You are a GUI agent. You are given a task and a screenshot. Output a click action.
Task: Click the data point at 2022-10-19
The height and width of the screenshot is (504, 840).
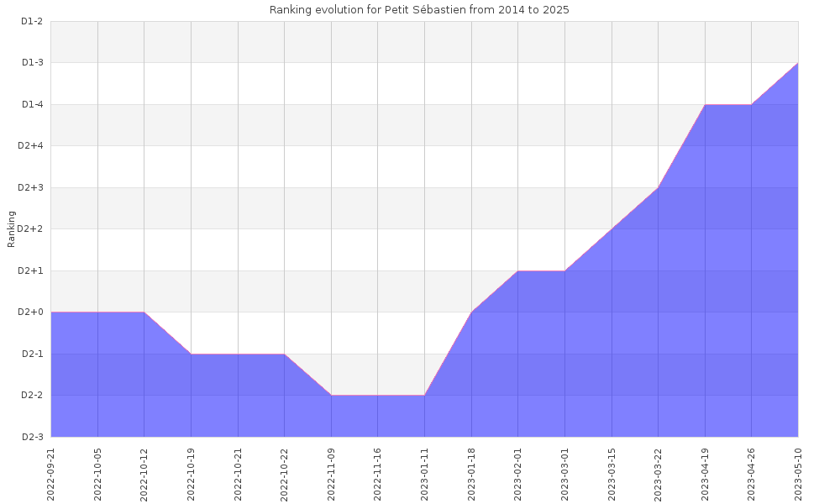click(x=191, y=354)
